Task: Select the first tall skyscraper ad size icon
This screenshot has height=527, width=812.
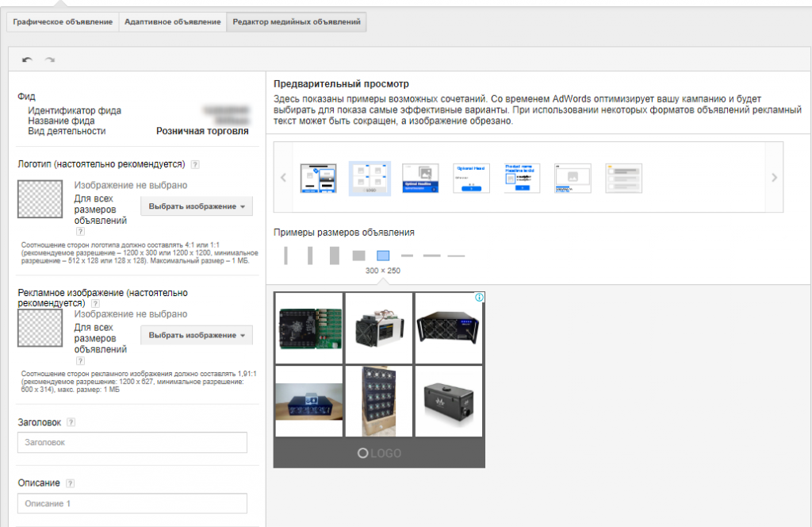Action: pos(286,256)
